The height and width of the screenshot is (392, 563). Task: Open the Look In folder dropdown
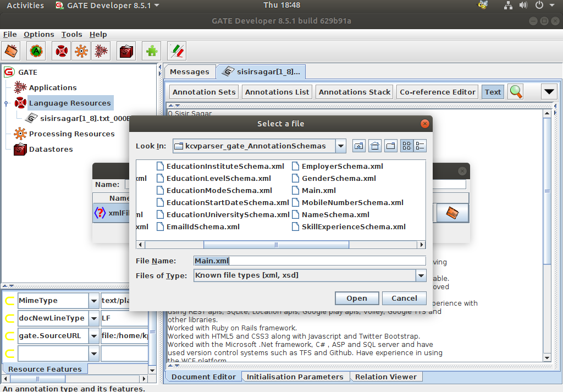point(341,145)
